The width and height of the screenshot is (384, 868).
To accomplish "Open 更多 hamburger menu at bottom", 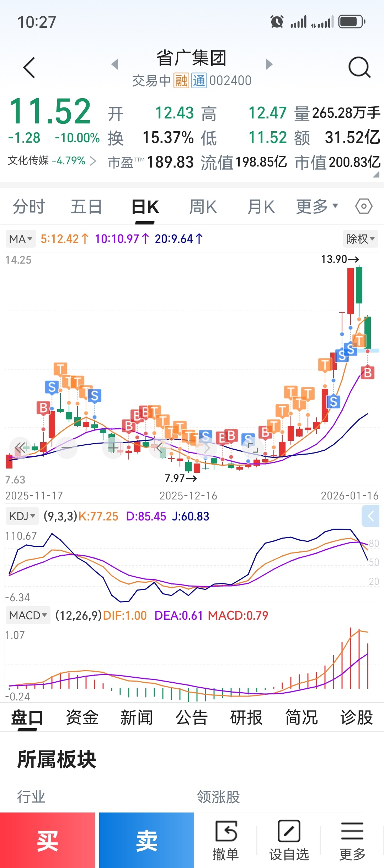I will pos(352,840).
